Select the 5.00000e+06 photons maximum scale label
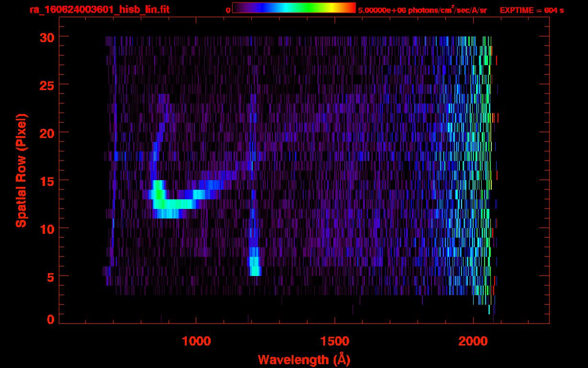Screen dimensions: 588x368 point(422,10)
